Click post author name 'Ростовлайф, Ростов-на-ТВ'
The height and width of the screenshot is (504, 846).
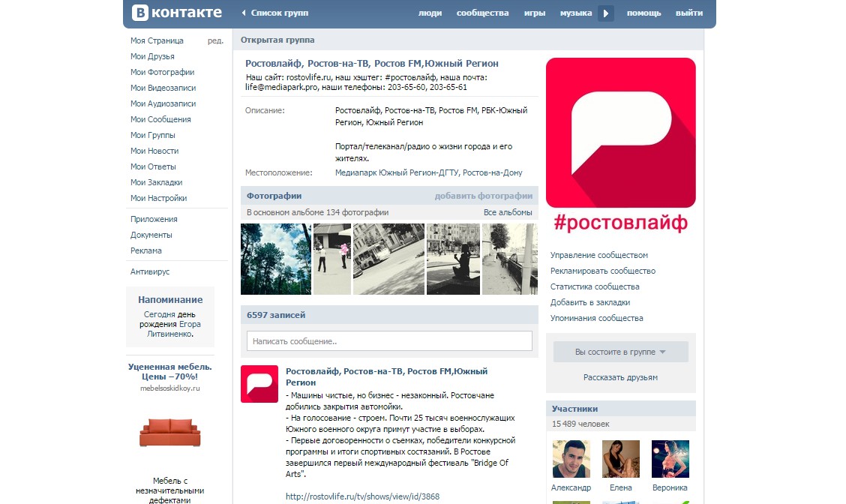pyautogui.click(x=386, y=376)
